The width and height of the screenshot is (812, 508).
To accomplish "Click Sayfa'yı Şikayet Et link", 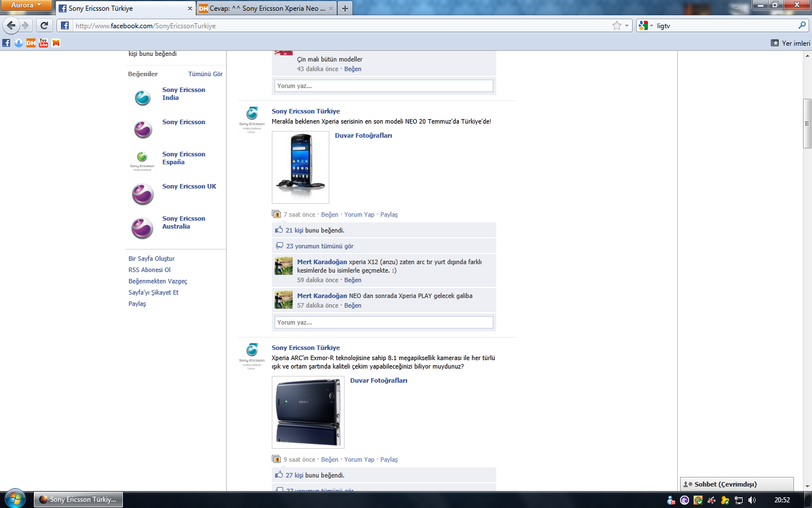I will (x=153, y=292).
